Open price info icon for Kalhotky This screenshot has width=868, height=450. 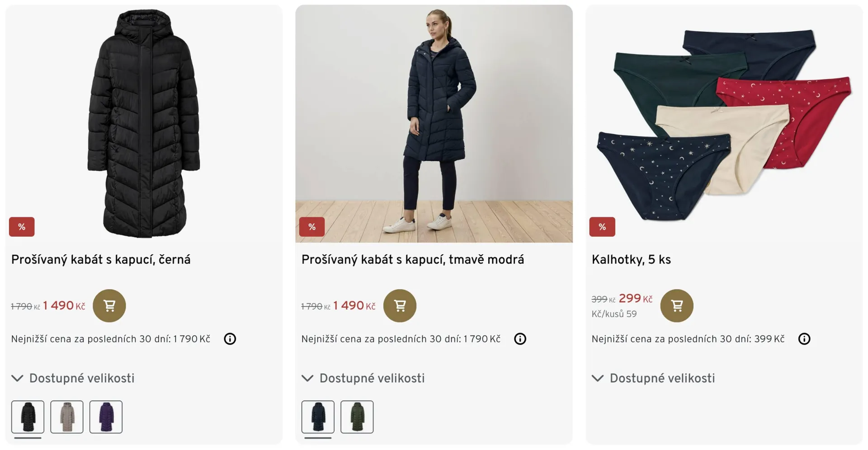pos(804,339)
